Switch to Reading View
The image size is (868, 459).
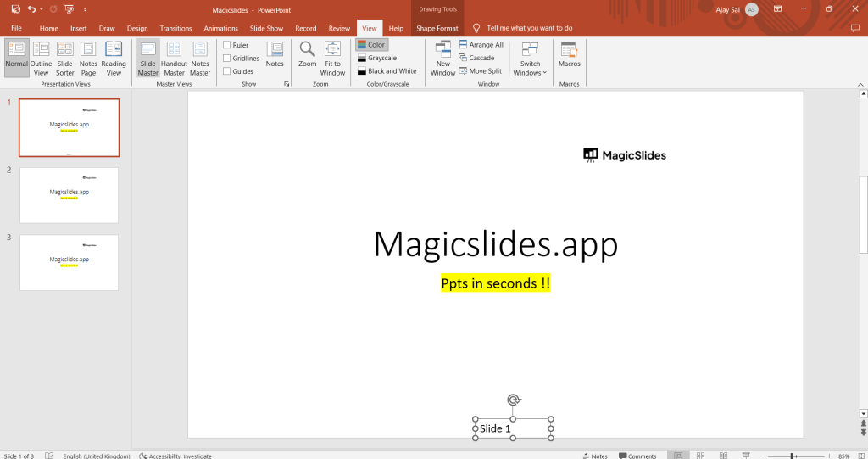[x=114, y=58]
